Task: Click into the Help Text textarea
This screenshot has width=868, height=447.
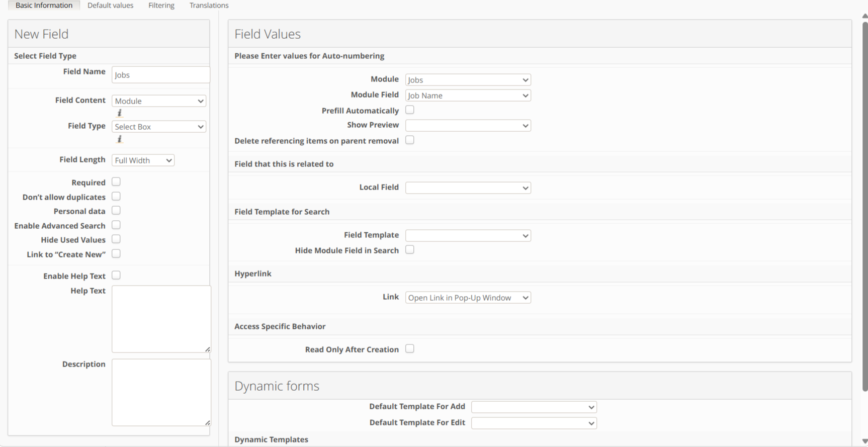Action: [161, 319]
